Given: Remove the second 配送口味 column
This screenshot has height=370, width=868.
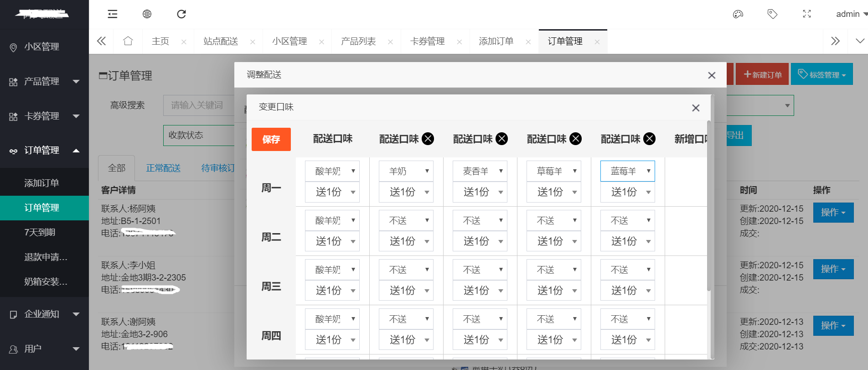Looking at the screenshot, I should (428, 139).
